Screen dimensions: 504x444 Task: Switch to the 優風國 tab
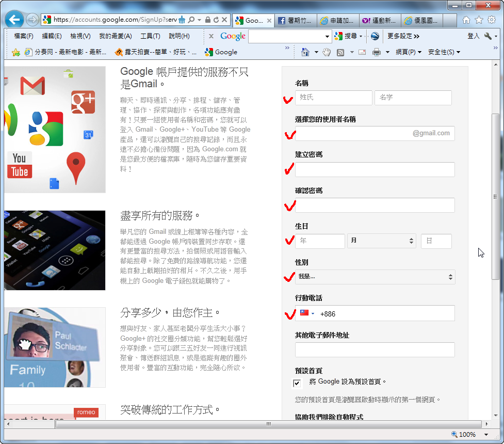pyautogui.click(x=421, y=21)
